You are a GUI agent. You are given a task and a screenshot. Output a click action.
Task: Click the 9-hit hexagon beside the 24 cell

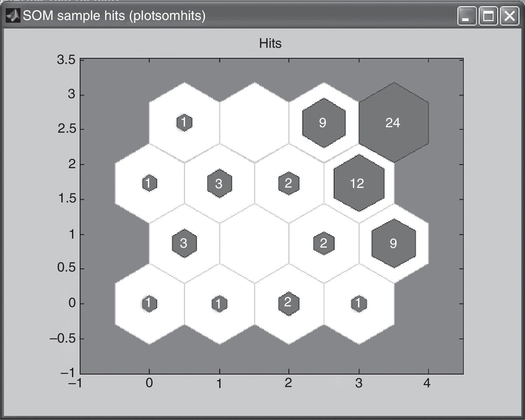click(324, 123)
